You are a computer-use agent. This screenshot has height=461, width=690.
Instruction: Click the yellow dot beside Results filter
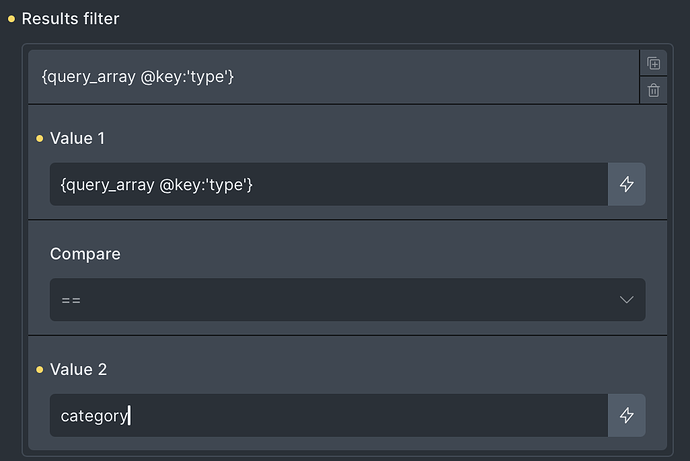pos(11,19)
